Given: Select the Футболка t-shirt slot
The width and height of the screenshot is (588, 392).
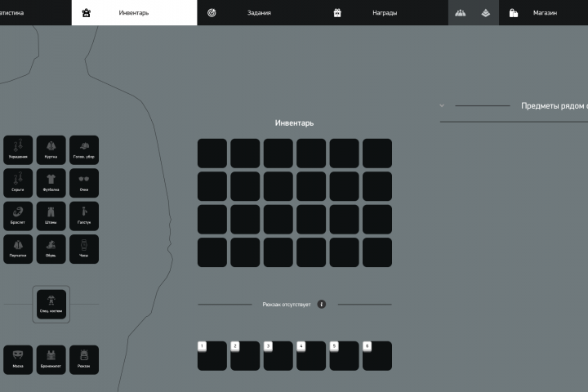Looking at the screenshot, I should coord(51,183).
